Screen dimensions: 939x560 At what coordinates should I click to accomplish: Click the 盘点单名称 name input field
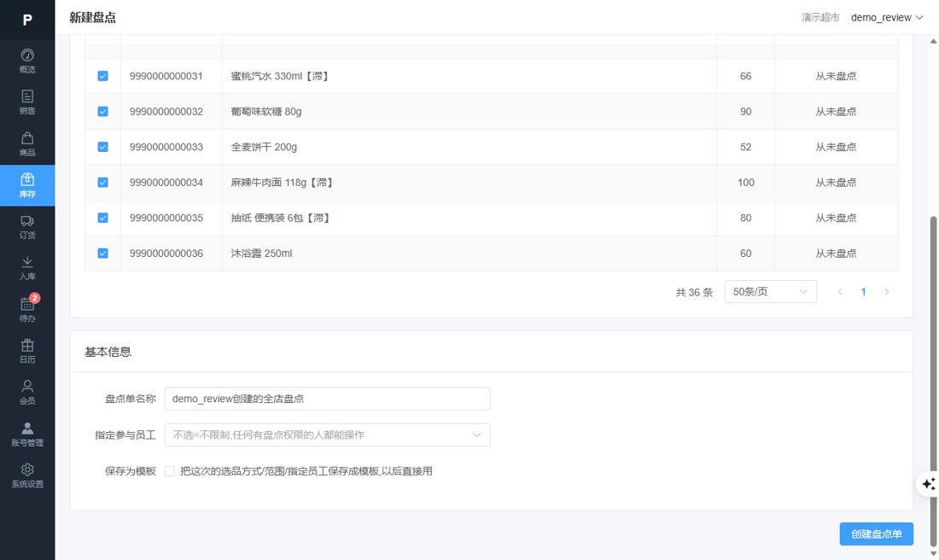pyautogui.click(x=327, y=399)
